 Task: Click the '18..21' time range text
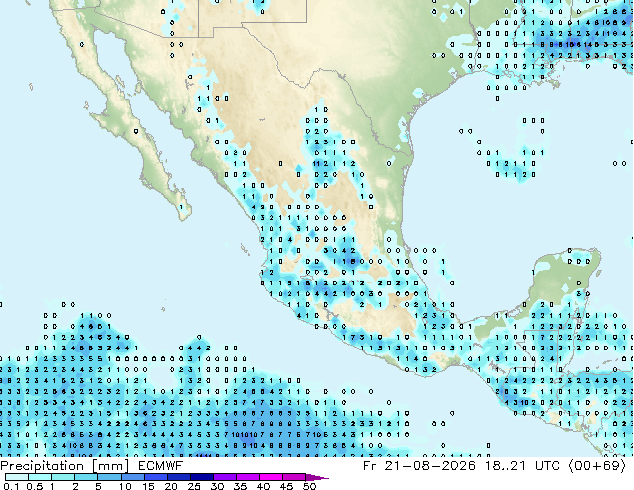pyautogui.click(x=505, y=466)
